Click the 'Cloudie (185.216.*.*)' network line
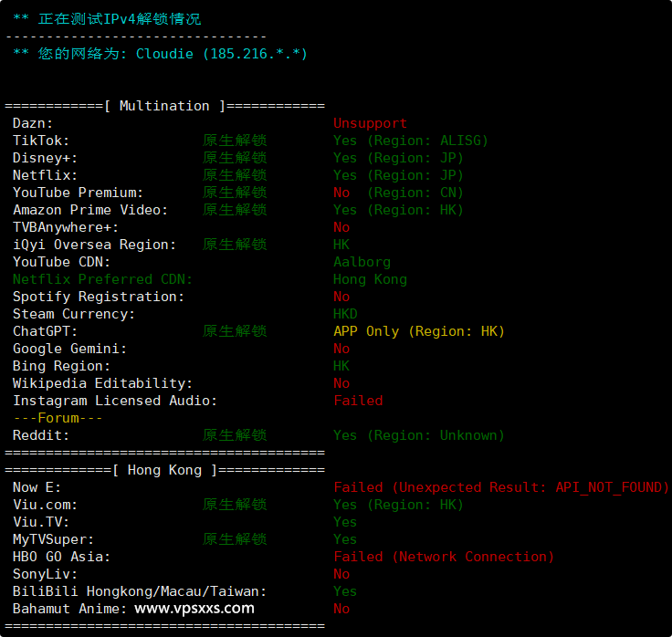Viewport: 672px width, 637px height. [221, 54]
